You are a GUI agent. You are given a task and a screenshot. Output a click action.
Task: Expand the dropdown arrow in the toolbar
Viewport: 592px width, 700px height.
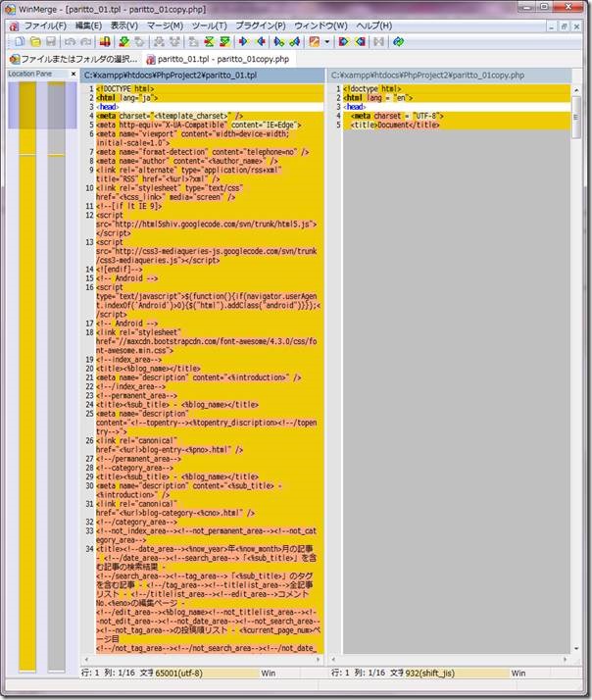[x=327, y=42]
